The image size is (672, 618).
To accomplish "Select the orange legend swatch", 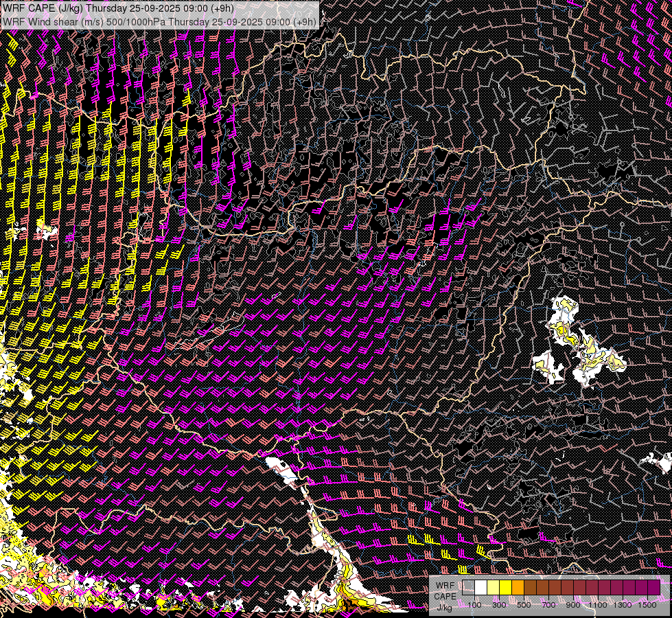I will pos(518,588).
